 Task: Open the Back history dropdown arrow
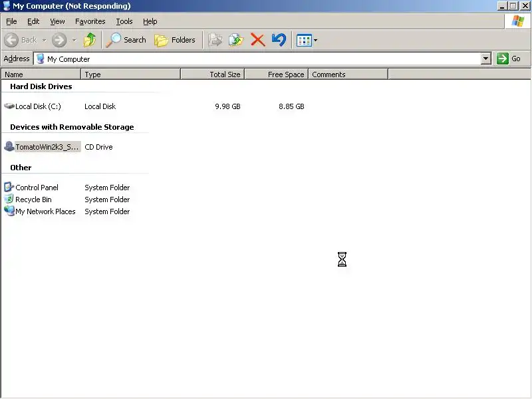(x=44, y=41)
